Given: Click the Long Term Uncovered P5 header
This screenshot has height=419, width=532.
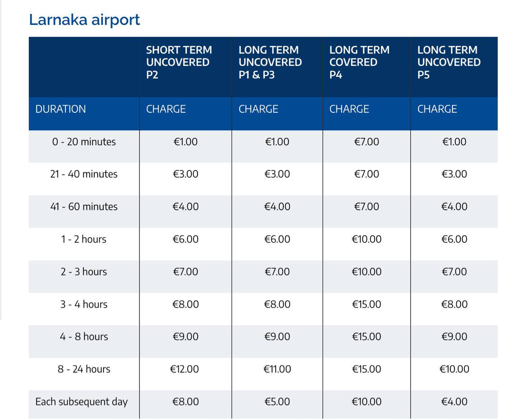Looking at the screenshot, I should pyautogui.click(x=449, y=62).
